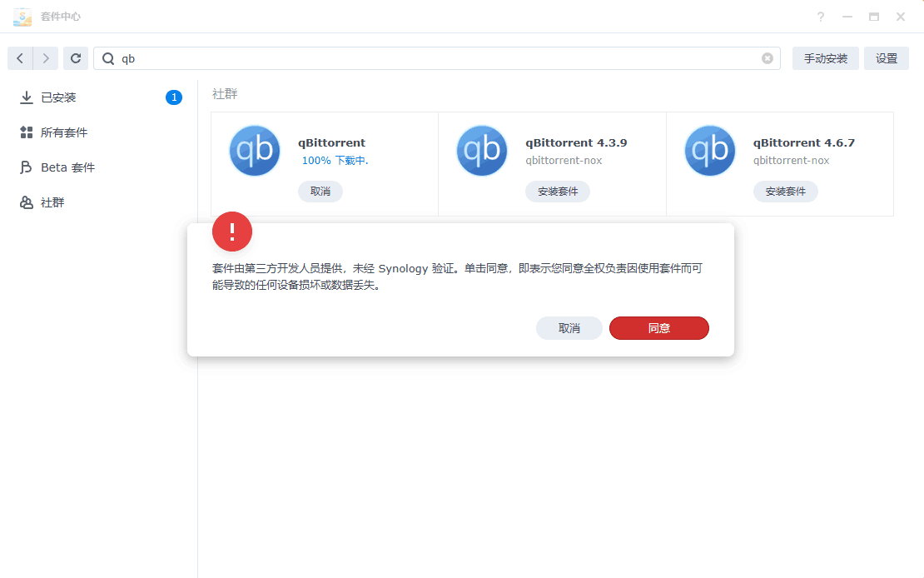924x578 pixels.
Task: Click the Beta 套件 icon
Action: 27,167
